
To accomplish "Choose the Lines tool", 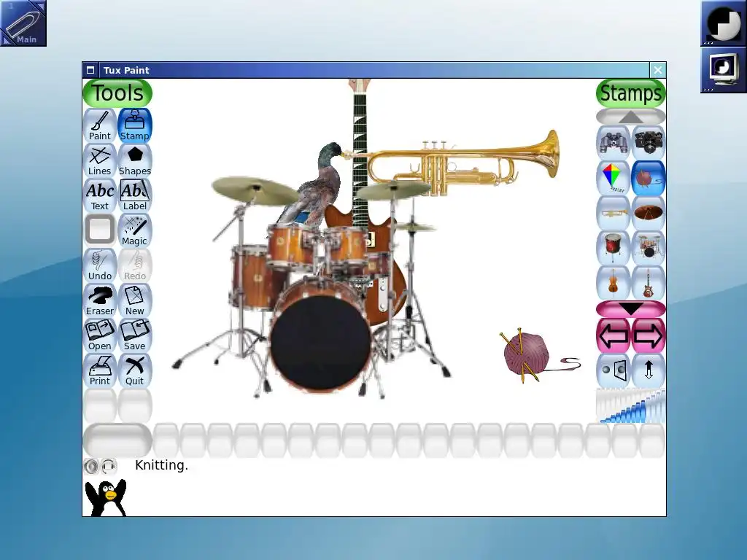I will click(x=100, y=160).
